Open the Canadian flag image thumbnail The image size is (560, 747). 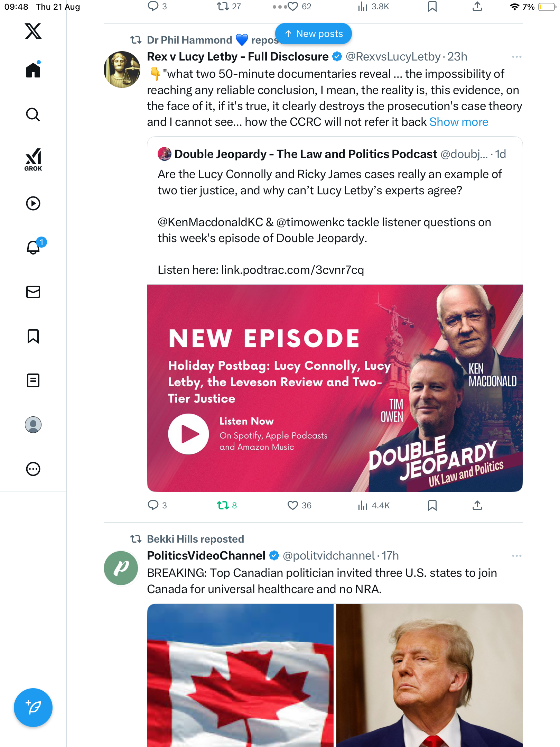tap(240, 674)
